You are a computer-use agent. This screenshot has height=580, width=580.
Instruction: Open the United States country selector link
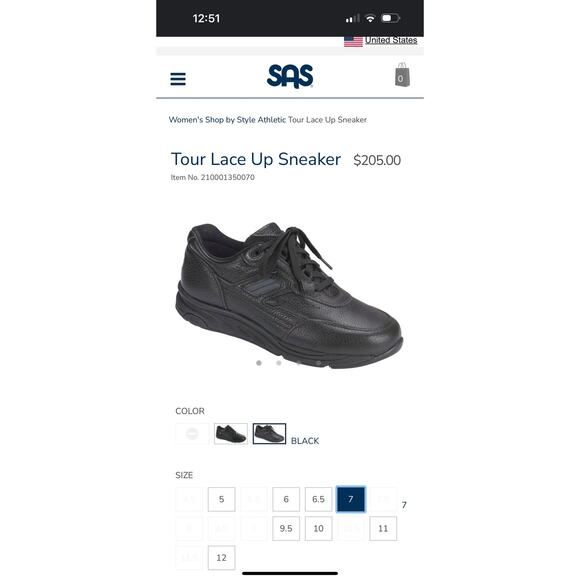(x=391, y=40)
